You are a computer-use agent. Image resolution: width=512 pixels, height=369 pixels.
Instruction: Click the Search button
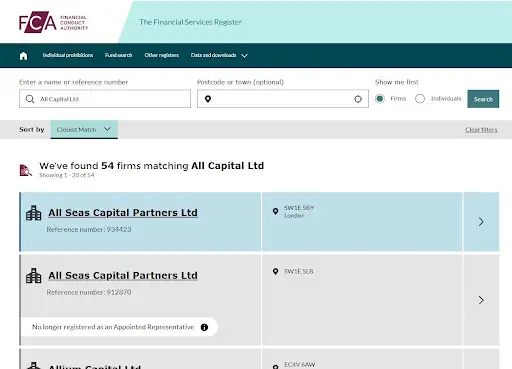tap(483, 99)
